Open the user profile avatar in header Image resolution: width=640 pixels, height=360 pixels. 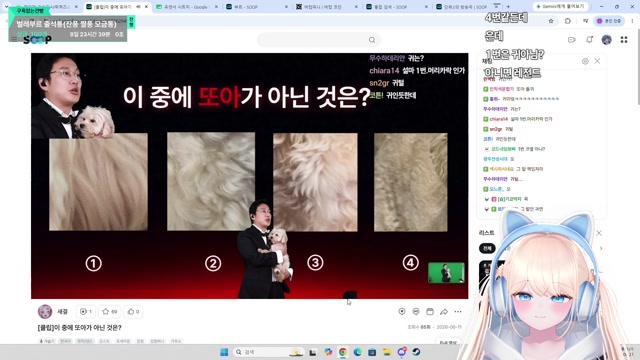(607, 40)
